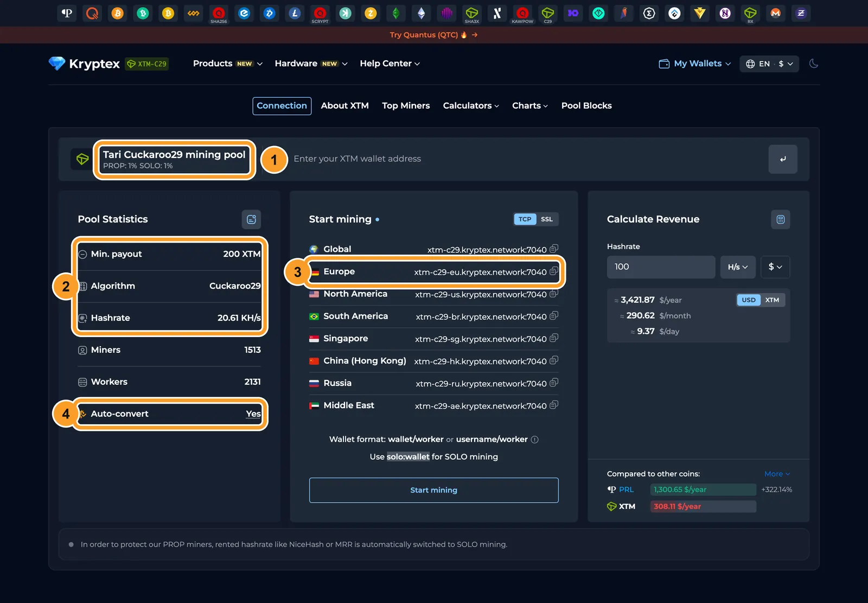The height and width of the screenshot is (603, 868).
Task: Copy the Russia pool address
Action: (x=554, y=383)
